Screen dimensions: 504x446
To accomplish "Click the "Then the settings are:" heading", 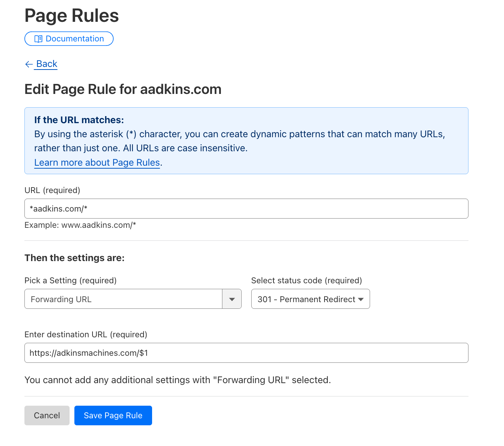I will [74, 258].
